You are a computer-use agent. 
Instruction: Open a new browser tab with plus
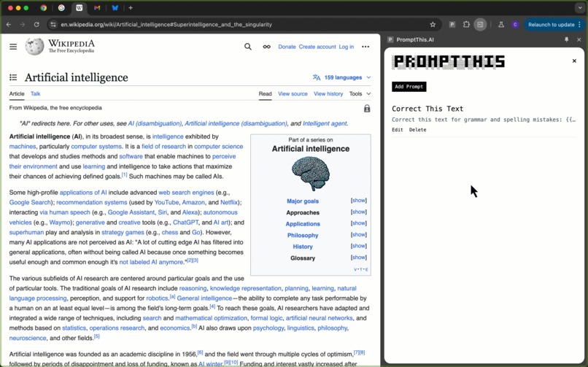pyautogui.click(x=131, y=8)
